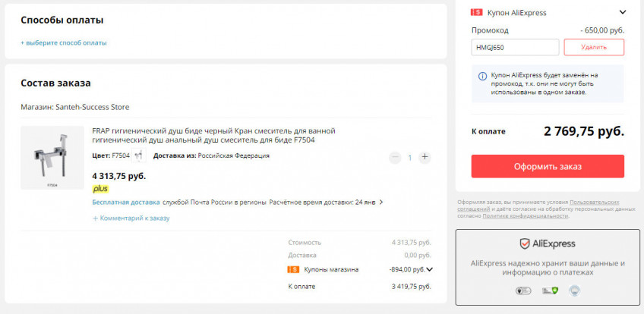Click the AliExpress shield logo icon

(524, 243)
